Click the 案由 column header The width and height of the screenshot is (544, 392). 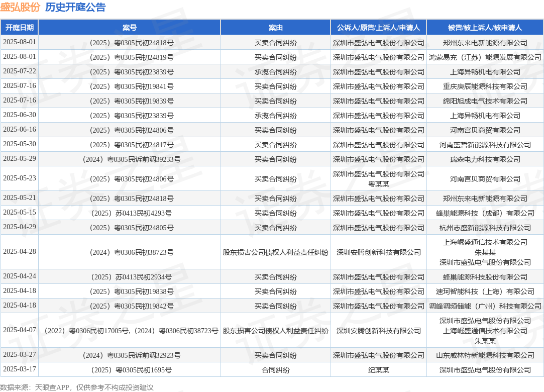[275, 28]
